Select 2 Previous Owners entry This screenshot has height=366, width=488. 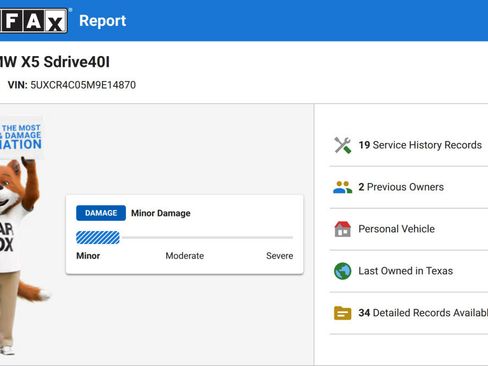[x=409, y=187]
